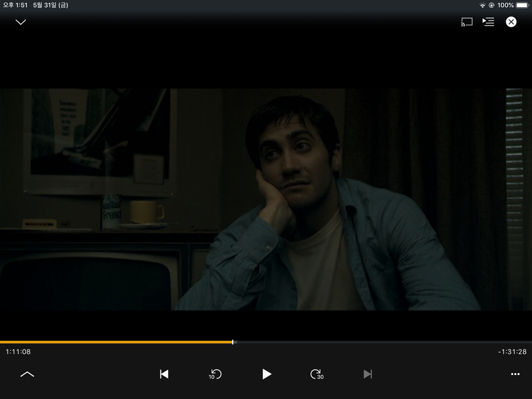Tap the Wi-Fi status icon
532x399 pixels.
(482, 5)
